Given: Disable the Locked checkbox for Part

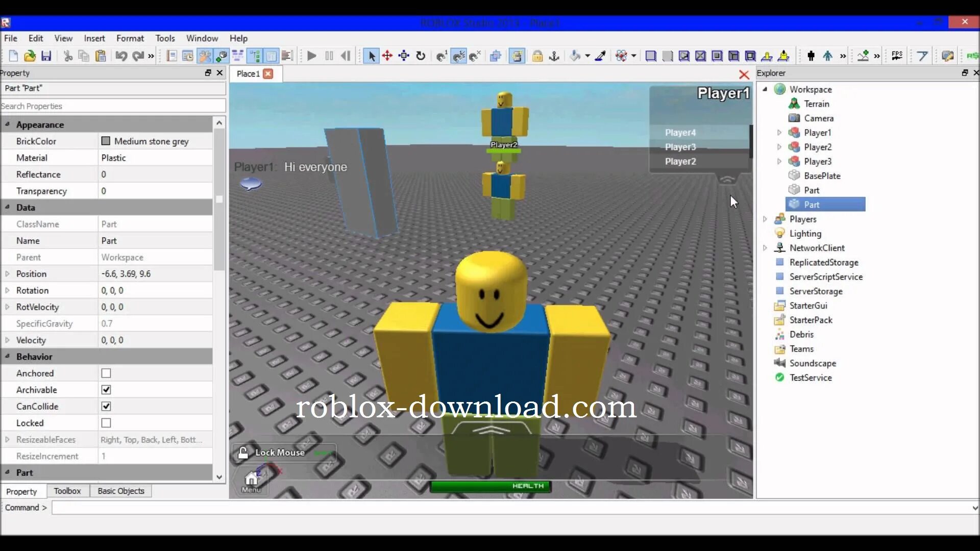Looking at the screenshot, I should (106, 422).
